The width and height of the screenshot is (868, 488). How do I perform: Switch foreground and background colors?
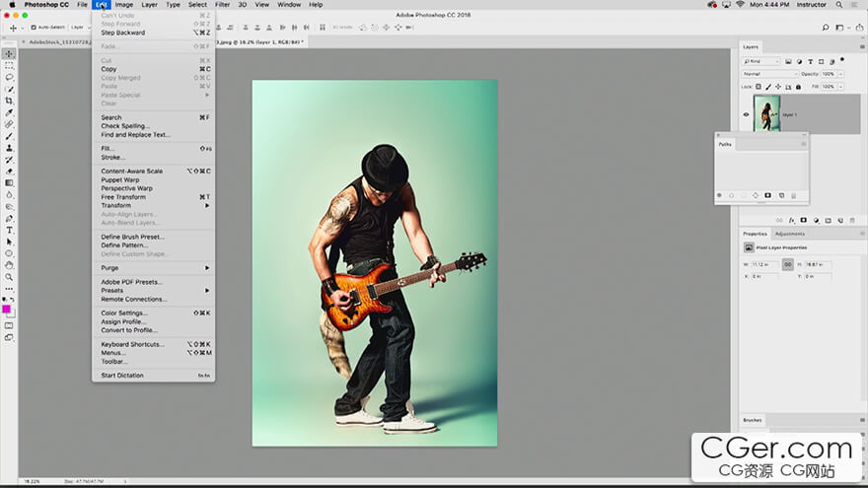tap(12, 300)
